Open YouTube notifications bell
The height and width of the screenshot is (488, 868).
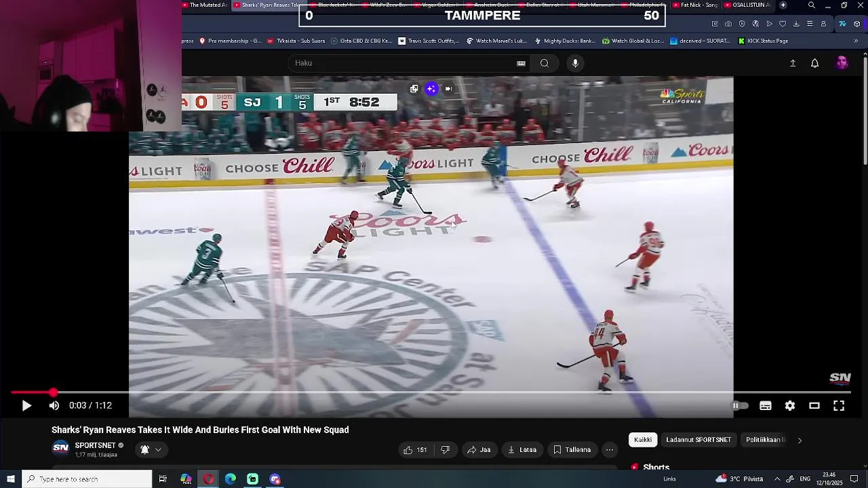(815, 63)
